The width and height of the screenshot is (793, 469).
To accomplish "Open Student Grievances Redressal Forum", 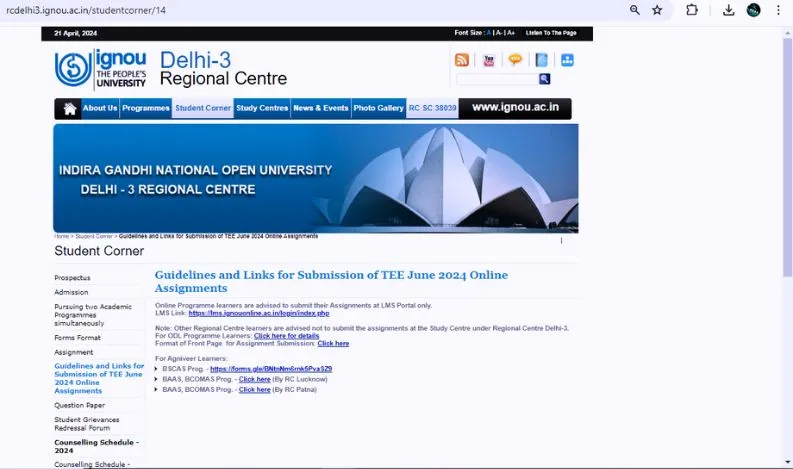I will (87, 423).
